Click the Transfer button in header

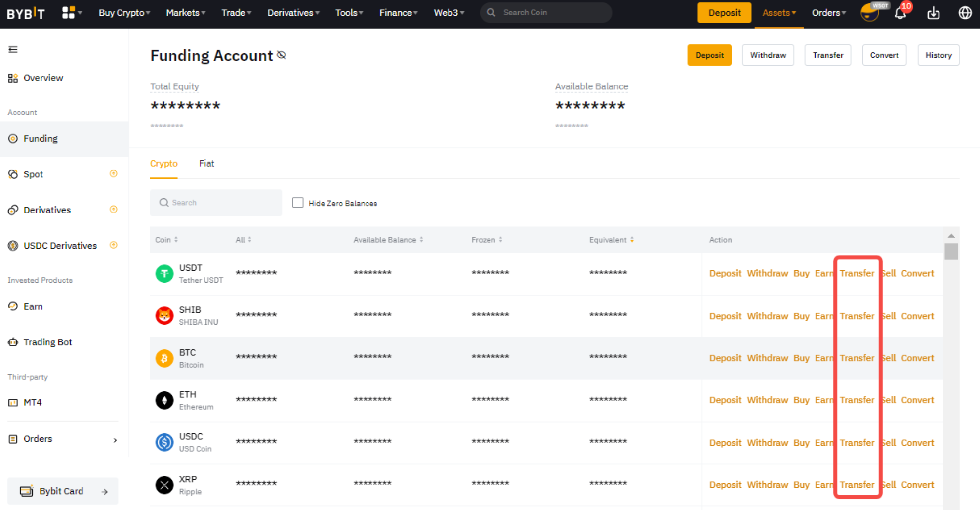(828, 55)
